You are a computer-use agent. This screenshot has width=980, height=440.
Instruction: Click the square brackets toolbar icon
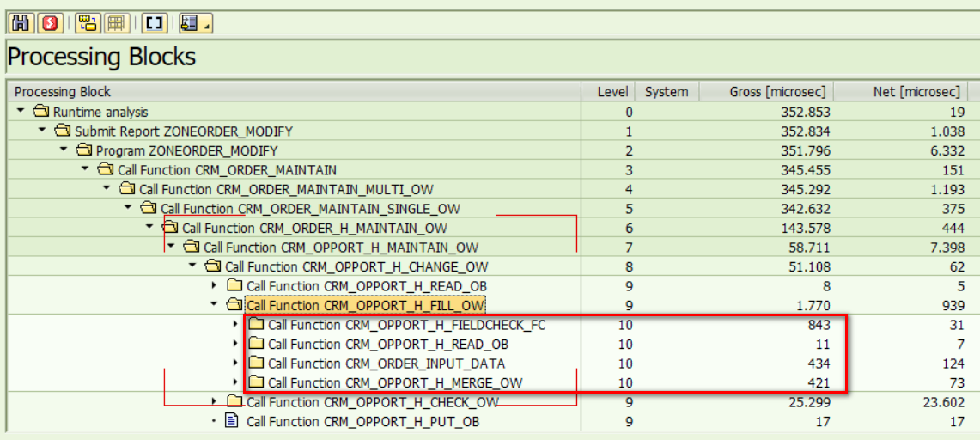click(x=154, y=23)
